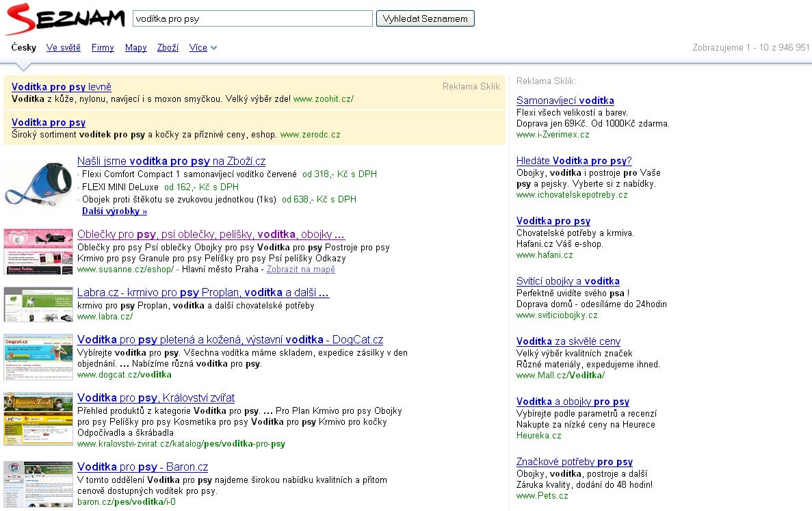Open sidebar ad 'Vodítka a obojky pro psy'
Image resolution: width=812 pixels, height=511 pixels.
573,402
